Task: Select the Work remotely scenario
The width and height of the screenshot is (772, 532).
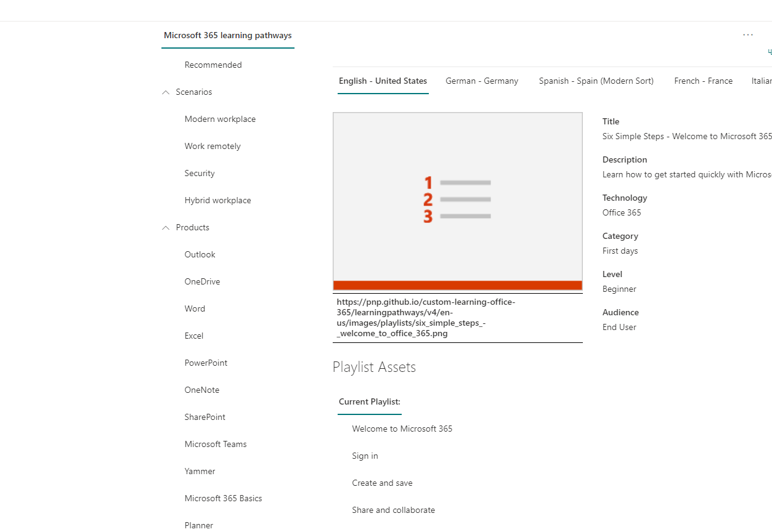Action: coord(213,146)
